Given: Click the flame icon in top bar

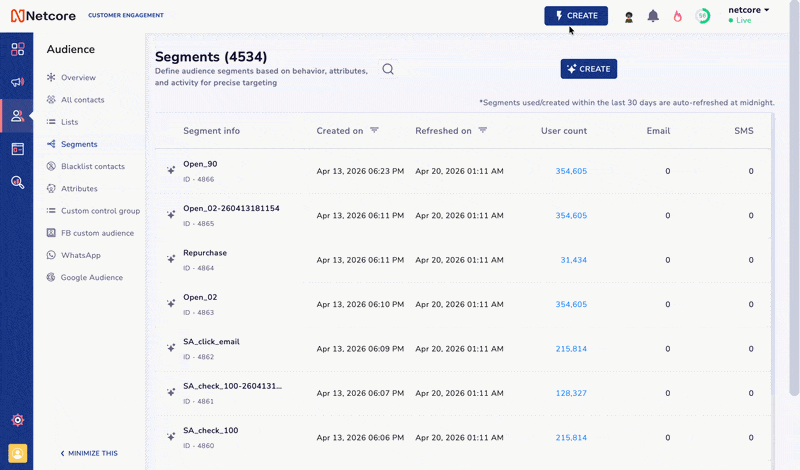Looking at the screenshot, I should [677, 16].
